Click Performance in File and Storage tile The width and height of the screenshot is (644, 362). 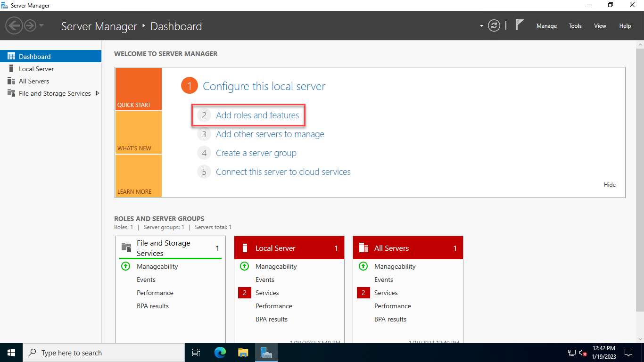[x=155, y=293]
